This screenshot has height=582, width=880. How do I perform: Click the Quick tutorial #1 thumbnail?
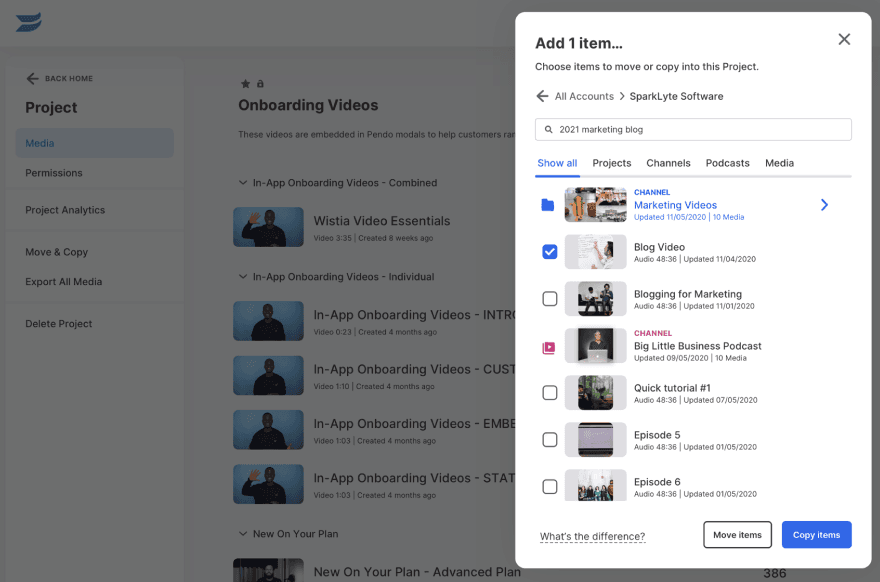point(595,392)
